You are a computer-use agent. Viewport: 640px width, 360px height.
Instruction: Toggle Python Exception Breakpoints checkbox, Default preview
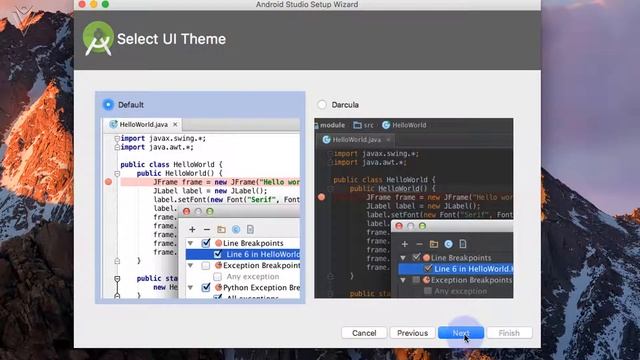pyautogui.click(x=206, y=288)
